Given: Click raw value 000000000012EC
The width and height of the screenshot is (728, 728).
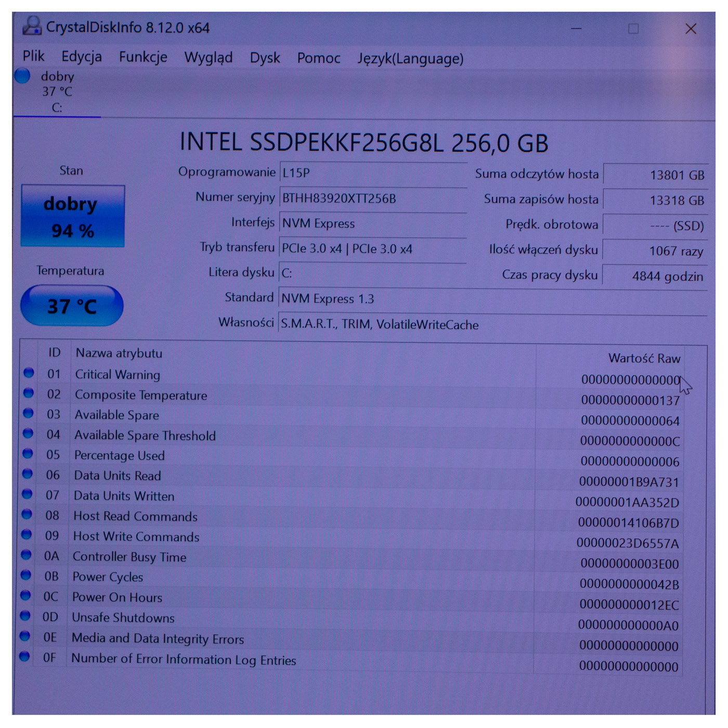Looking at the screenshot, I should [x=629, y=605].
